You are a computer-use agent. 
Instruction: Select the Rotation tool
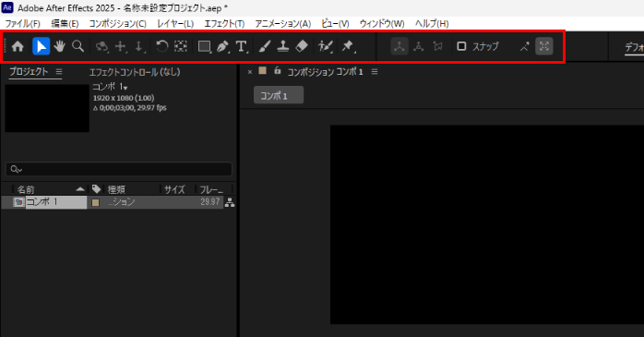tap(162, 46)
